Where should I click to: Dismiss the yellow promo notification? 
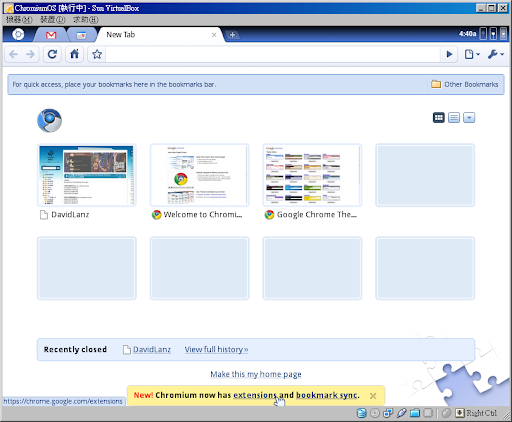pyautogui.click(x=373, y=396)
